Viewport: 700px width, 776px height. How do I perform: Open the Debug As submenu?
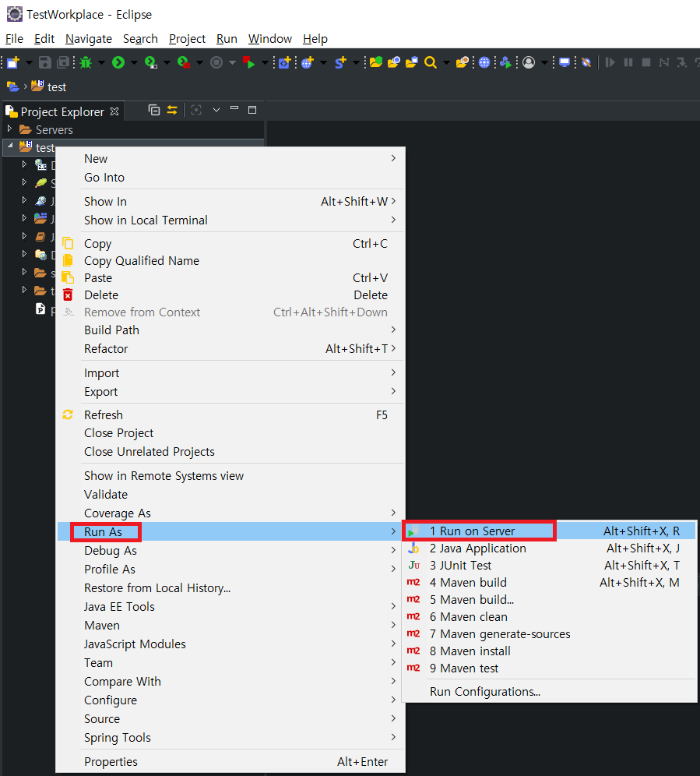tap(231, 551)
